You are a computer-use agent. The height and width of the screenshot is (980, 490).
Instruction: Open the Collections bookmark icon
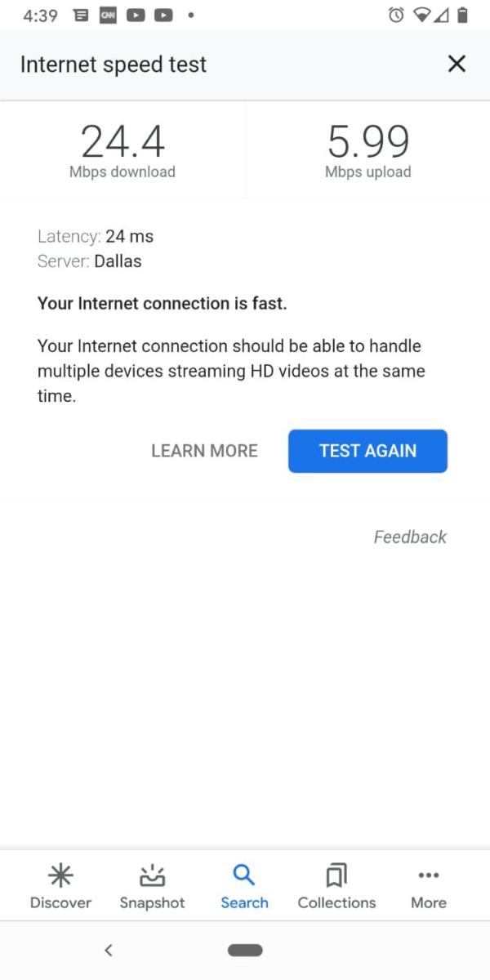click(x=336, y=875)
